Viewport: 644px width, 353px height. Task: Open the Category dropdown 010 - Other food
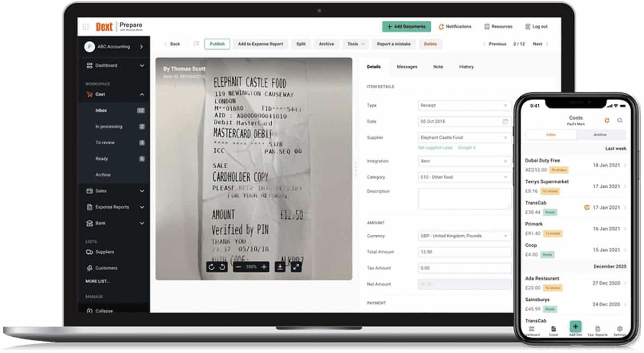(464, 177)
